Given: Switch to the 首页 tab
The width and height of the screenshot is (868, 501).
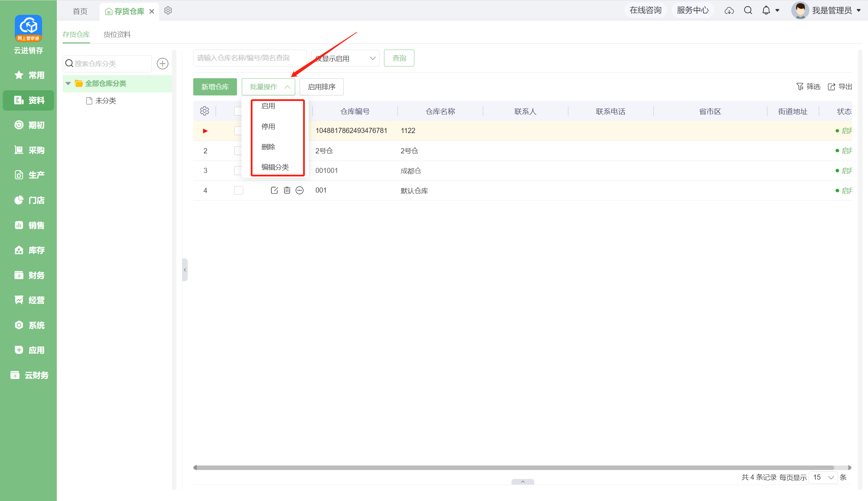Looking at the screenshot, I should click(80, 11).
